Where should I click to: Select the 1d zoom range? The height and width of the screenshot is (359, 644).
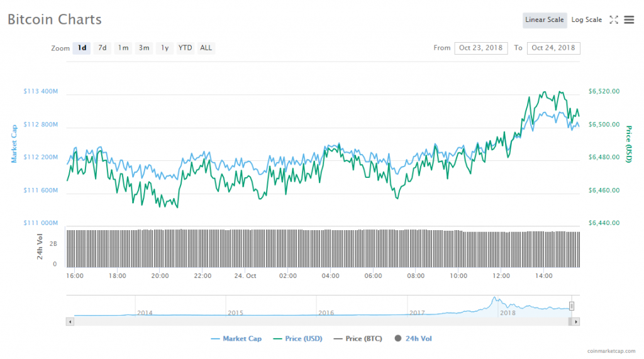(x=82, y=48)
